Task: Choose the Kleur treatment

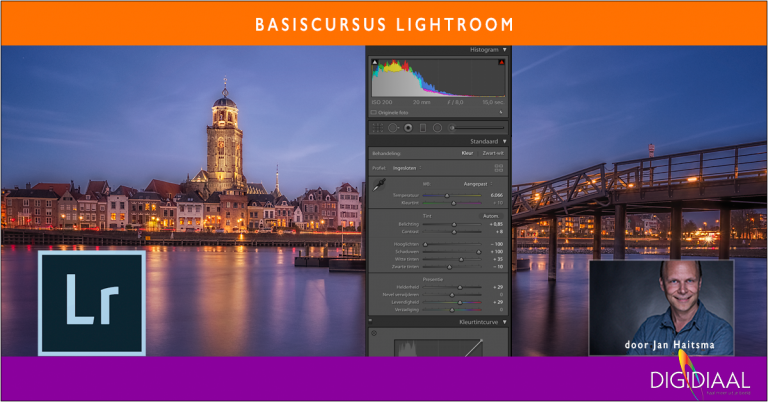Action: click(x=467, y=153)
